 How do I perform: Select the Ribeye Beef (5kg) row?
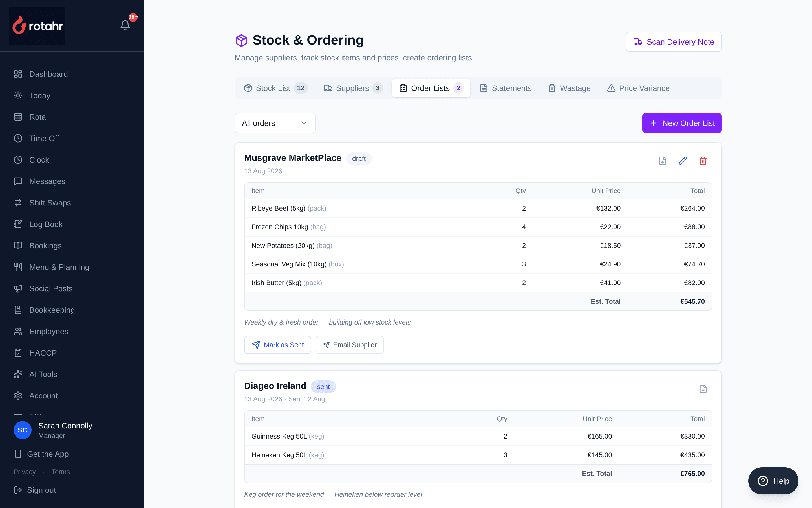pyautogui.click(x=478, y=208)
